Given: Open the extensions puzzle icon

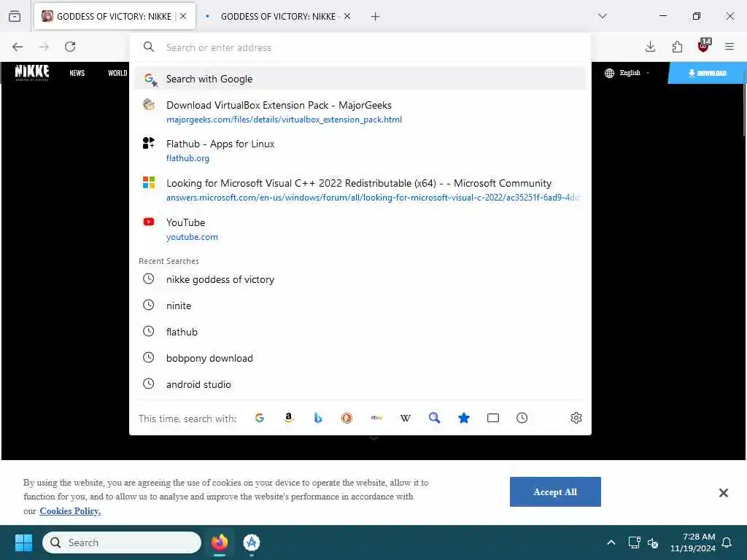Looking at the screenshot, I should pyautogui.click(x=677, y=47).
